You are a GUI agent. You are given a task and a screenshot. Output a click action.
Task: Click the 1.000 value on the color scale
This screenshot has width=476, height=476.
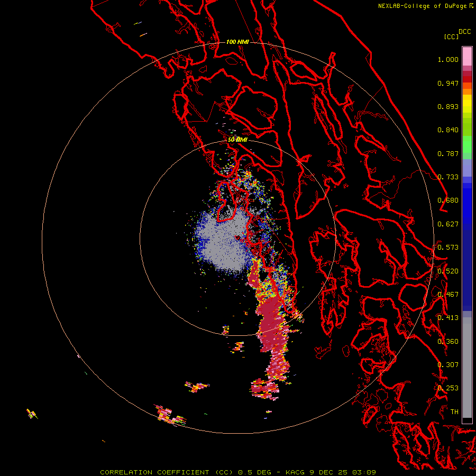point(448,59)
